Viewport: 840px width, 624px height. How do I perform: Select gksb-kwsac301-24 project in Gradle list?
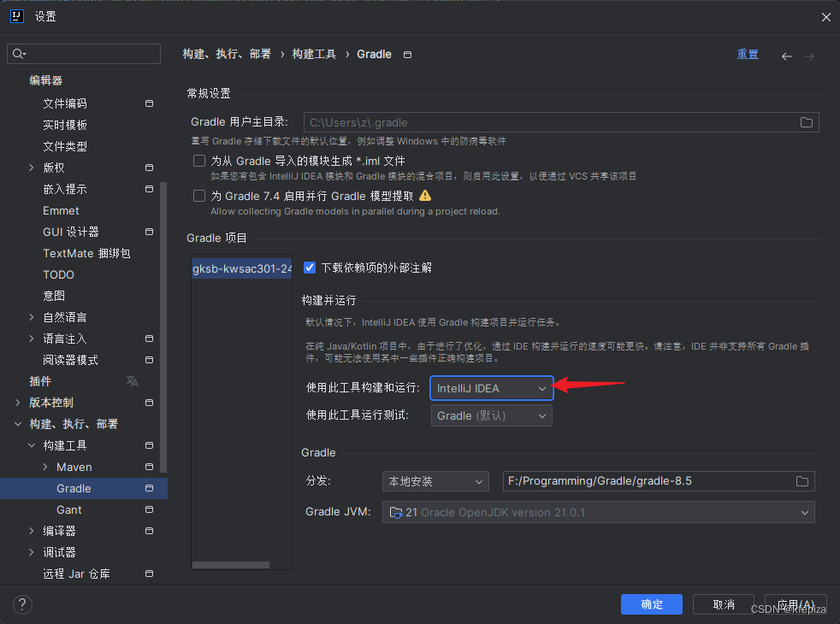coord(241,268)
